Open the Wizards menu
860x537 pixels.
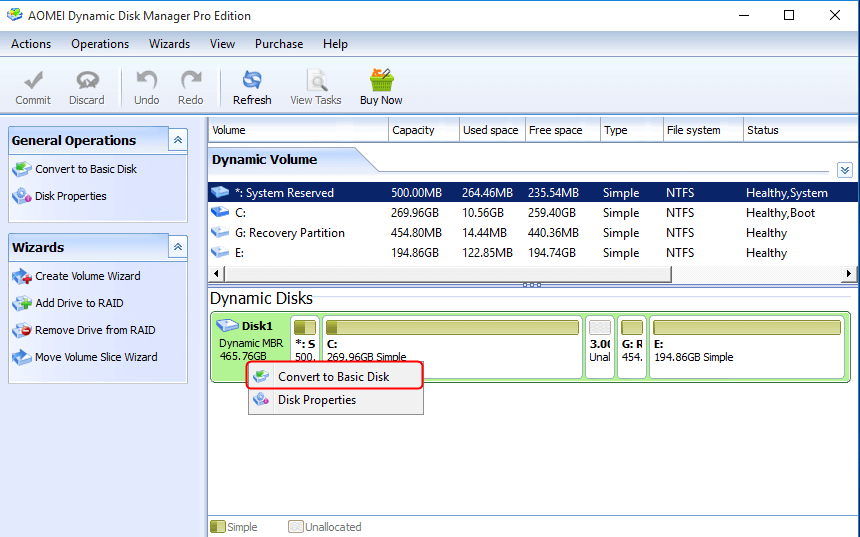(169, 44)
